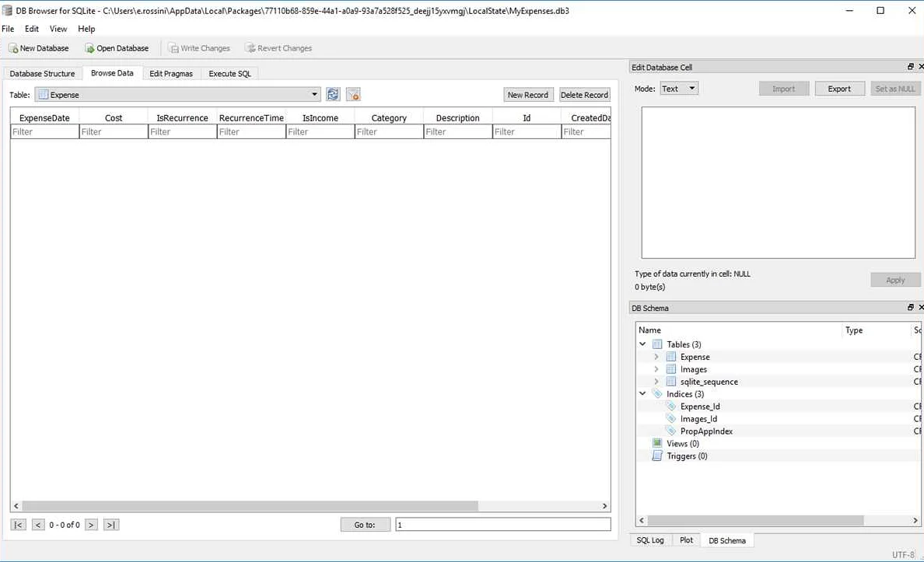Open the Plot tab at the bottom right
This screenshot has width=924, height=562.
(686, 539)
